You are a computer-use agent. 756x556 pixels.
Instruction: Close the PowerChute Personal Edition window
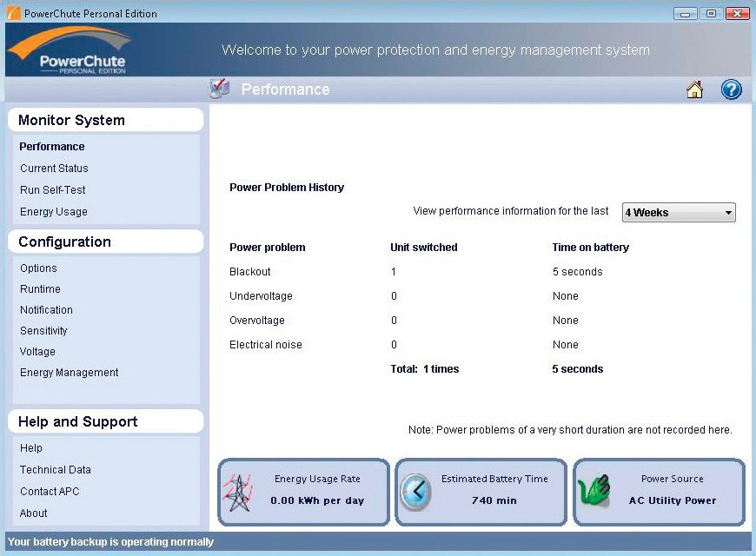pyautogui.click(x=737, y=14)
